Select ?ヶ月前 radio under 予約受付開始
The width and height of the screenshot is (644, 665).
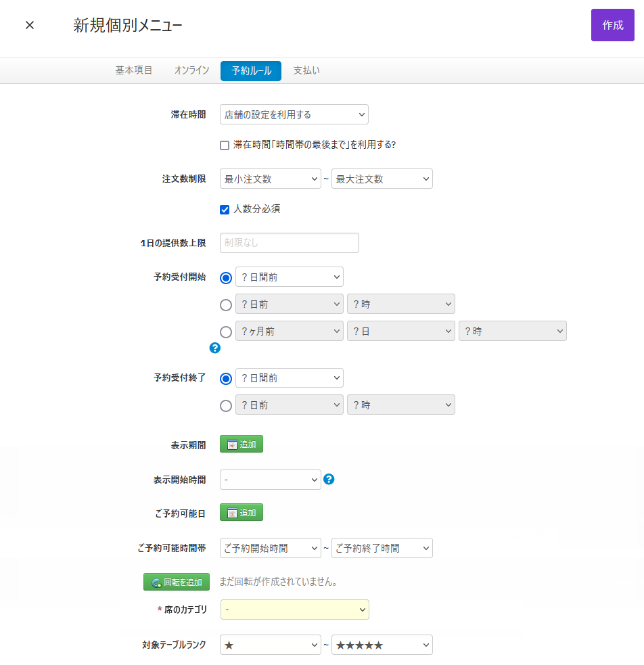(226, 331)
